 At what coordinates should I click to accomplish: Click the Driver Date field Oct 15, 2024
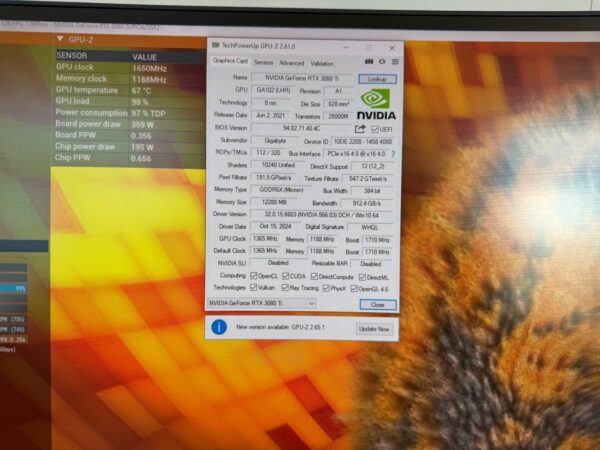[276, 226]
